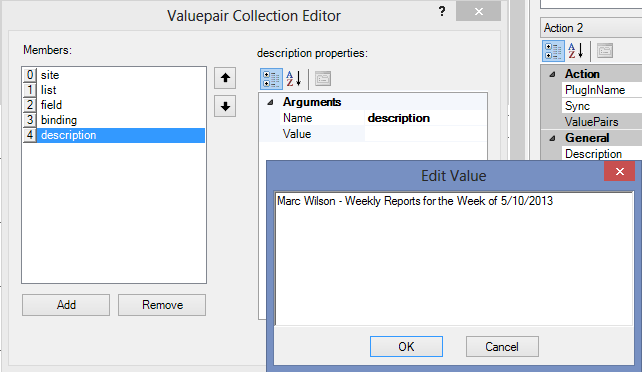
Task: Click the Remove member button
Action: pos(162,305)
